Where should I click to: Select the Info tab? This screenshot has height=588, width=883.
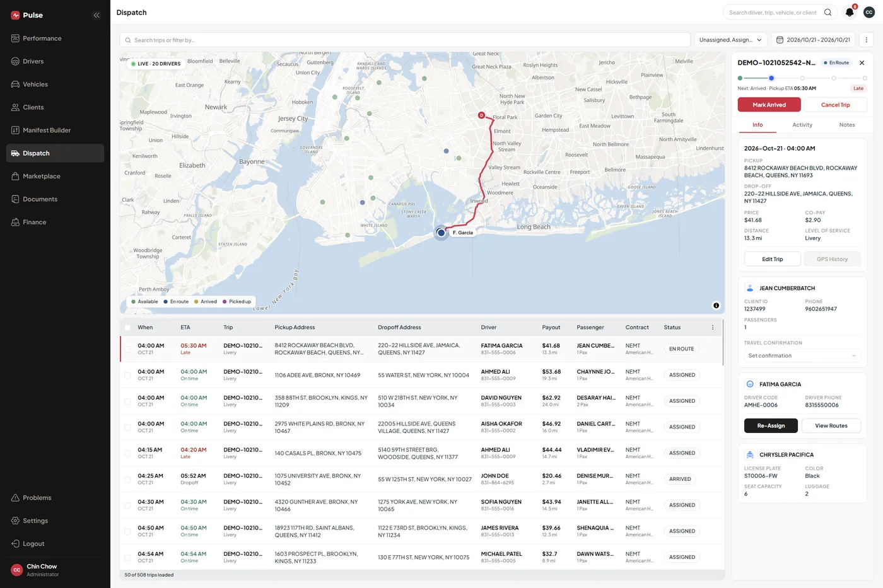[x=757, y=125]
